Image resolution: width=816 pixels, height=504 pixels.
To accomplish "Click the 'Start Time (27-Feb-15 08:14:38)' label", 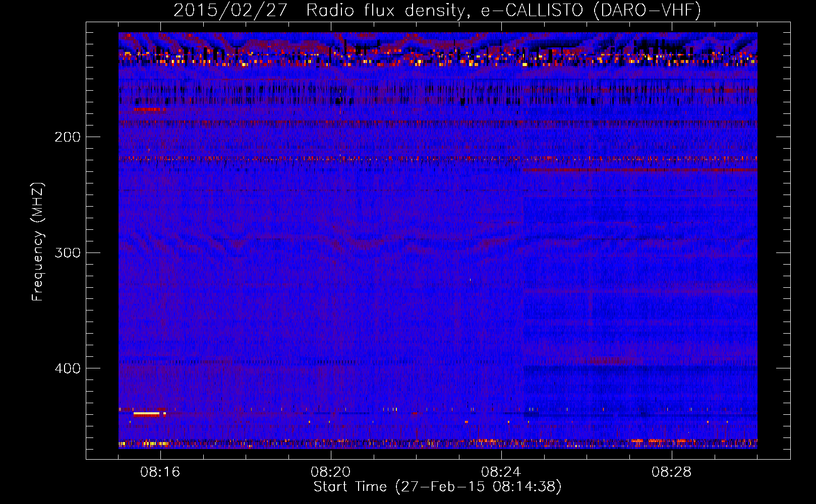I will pos(437,487).
